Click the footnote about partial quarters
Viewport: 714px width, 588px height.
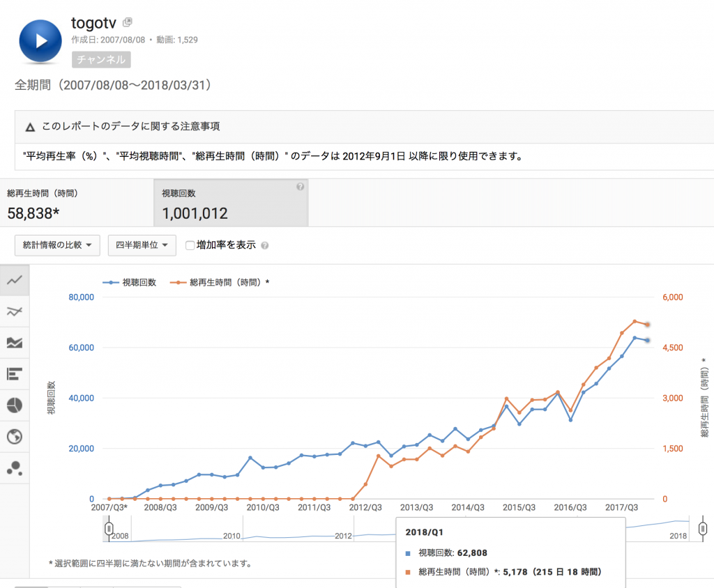(151, 564)
